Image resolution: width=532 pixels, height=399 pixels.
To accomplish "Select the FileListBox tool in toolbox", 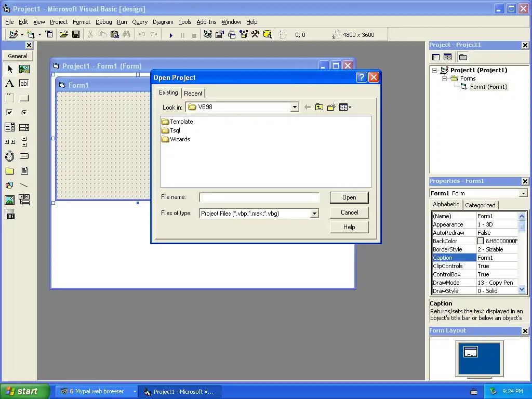I will (x=24, y=170).
